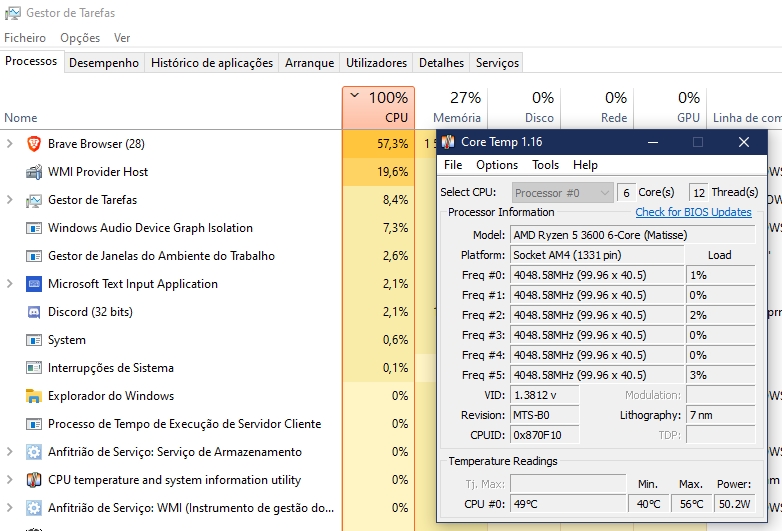Click Brave Browser CPU value 57,3%
This screenshot has width=782, height=531.
[x=379, y=144]
